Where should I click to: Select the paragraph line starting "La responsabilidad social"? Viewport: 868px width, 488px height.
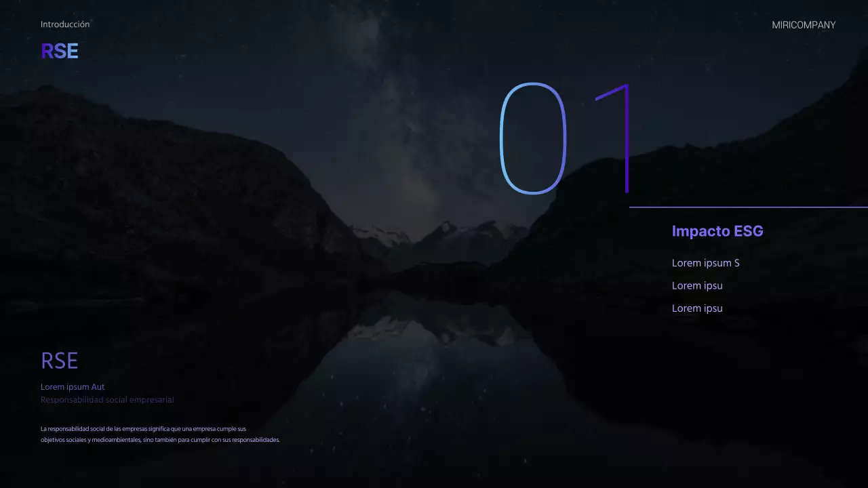[143, 429]
